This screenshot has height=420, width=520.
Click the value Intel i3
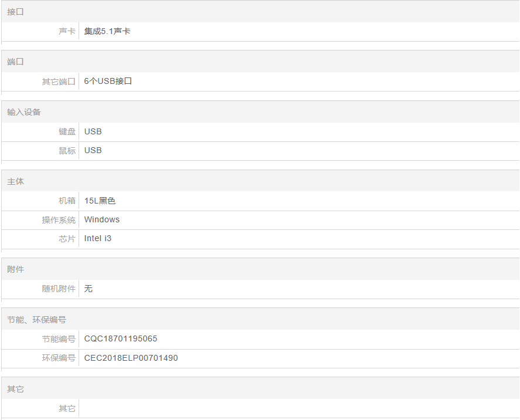[98, 238]
